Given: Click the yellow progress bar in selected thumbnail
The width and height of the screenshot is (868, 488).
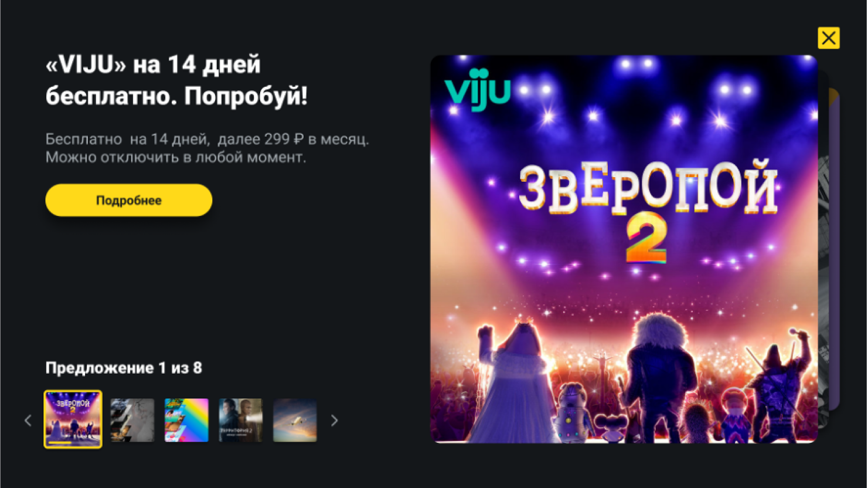Looking at the screenshot, I should (x=60, y=443).
